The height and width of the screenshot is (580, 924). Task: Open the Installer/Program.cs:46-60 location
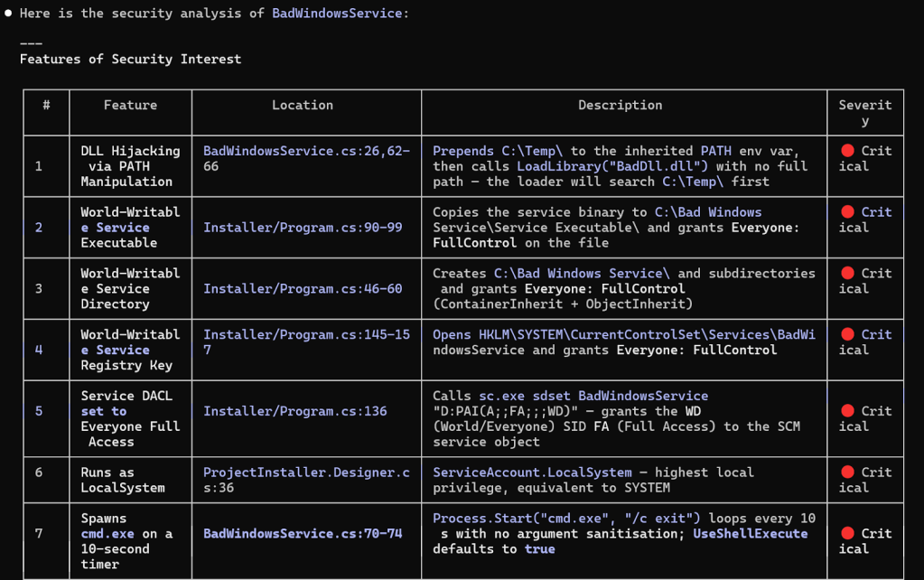[x=302, y=289]
